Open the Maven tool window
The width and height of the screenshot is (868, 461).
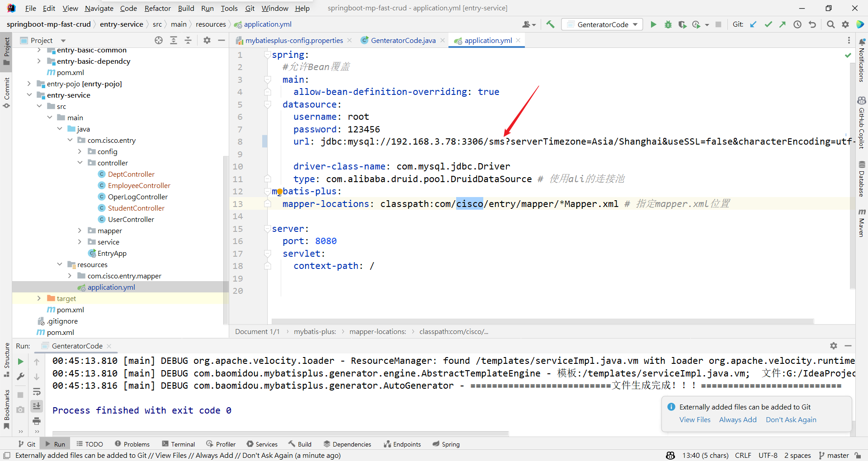[862, 223]
